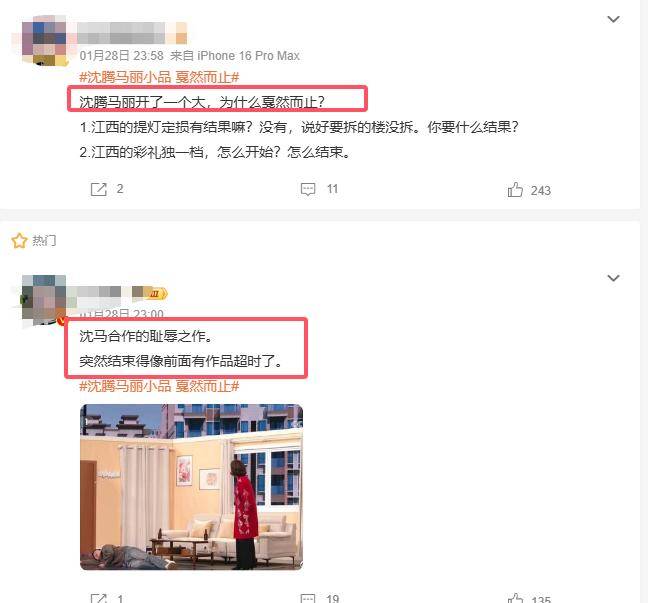Open the first poster's avatar profile
Image resolution: width=648 pixels, height=603 pixels.
44,41
